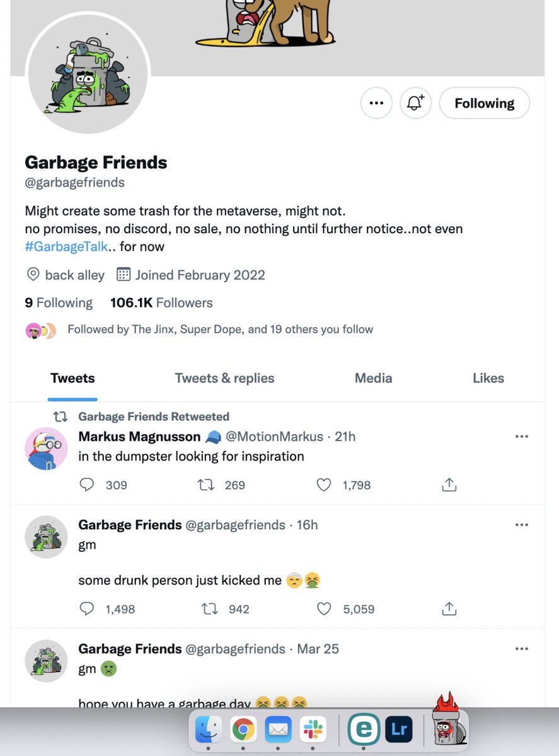Open more menu on the 16h gm tweet
Screen dimensions: 559x756
pyautogui.click(x=522, y=525)
